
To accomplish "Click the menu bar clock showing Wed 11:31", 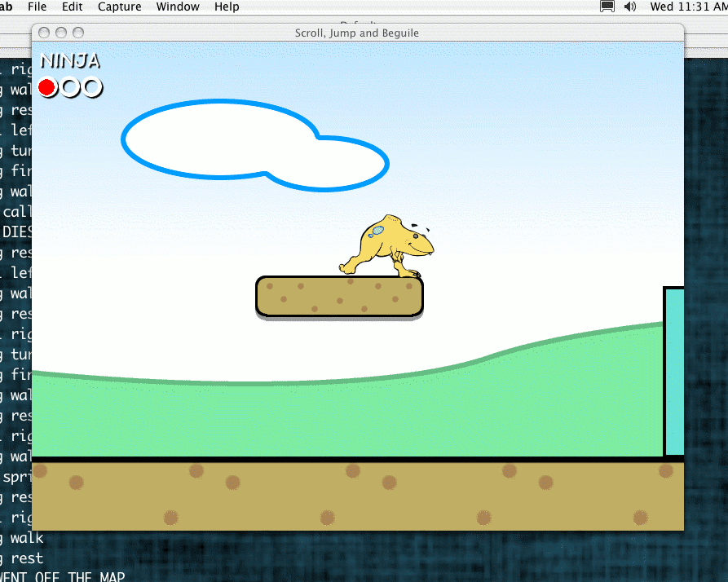I will tap(688, 7).
